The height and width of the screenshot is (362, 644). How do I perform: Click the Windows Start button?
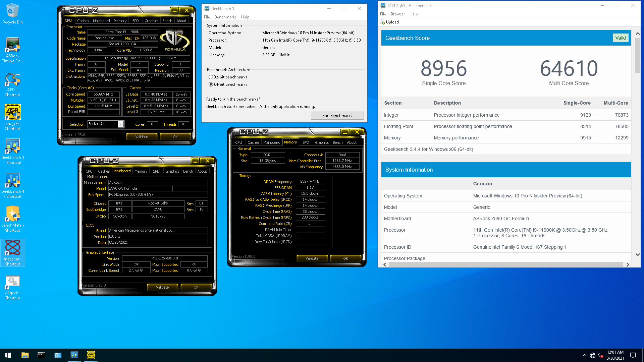pyautogui.click(x=8, y=355)
